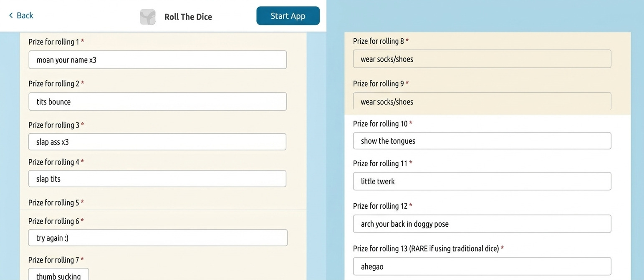
Task: Focus the Prize for rolling 1 input
Action: coord(157,60)
